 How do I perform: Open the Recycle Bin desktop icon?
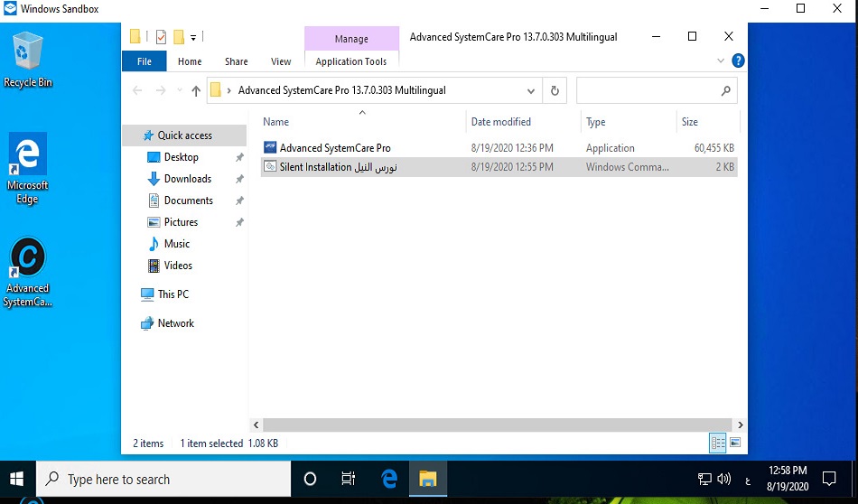(28, 58)
